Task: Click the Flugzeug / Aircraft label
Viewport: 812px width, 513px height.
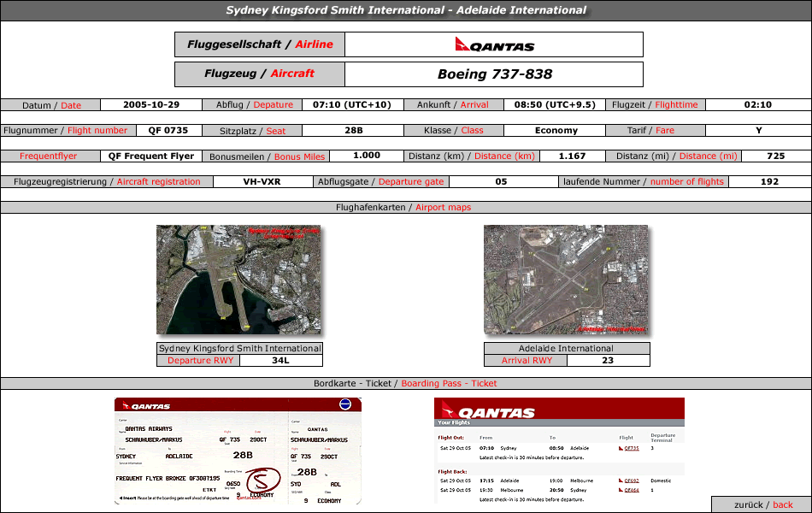Action: [260, 74]
